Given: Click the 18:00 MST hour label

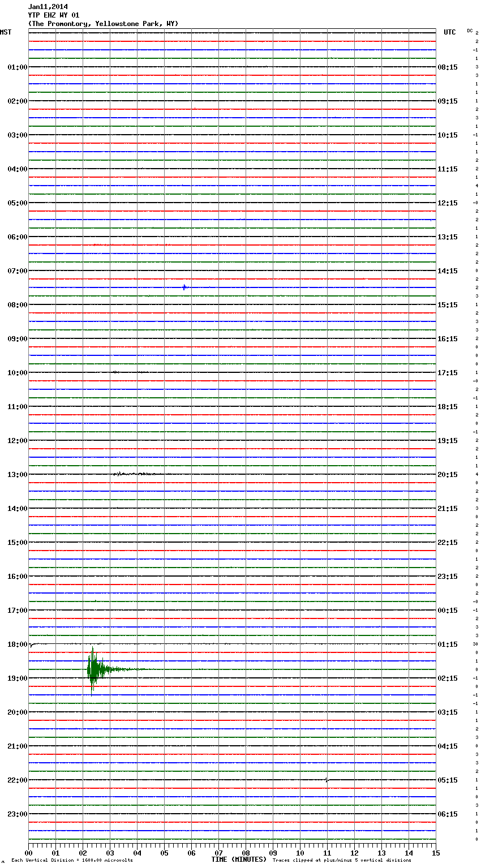Looking at the screenshot, I should pyautogui.click(x=17, y=644).
